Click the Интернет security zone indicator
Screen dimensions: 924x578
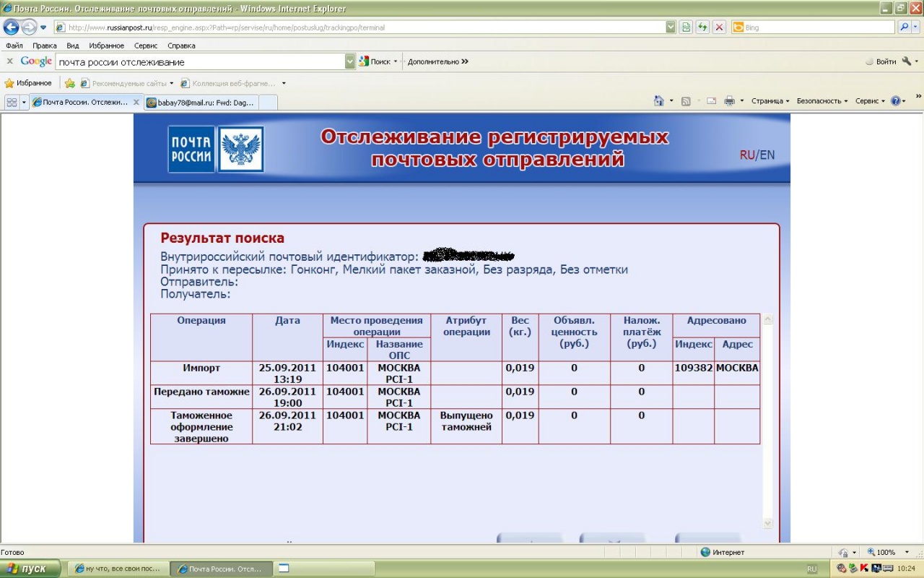pyautogui.click(x=722, y=552)
